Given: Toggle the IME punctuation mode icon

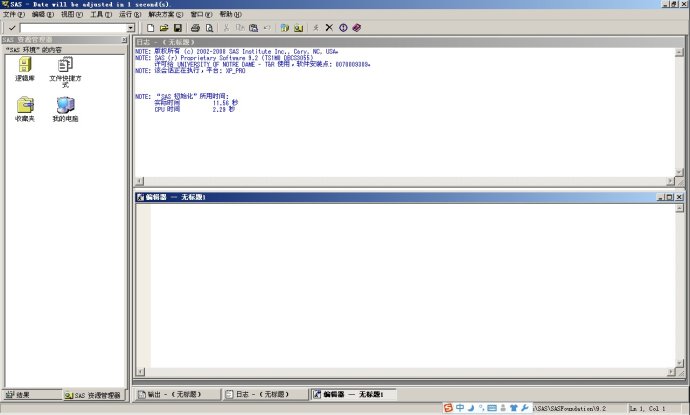Looking at the screenshot, I should click(x=481, y=408).
